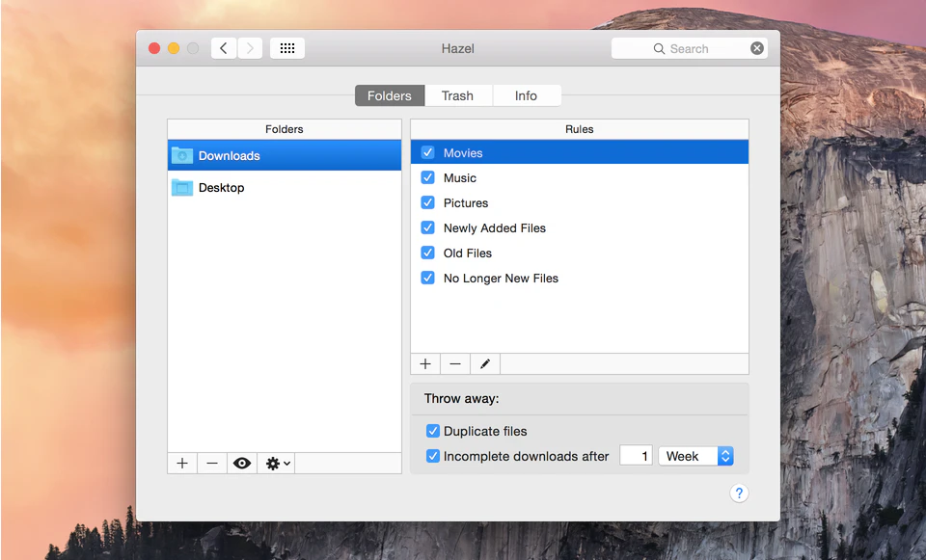Select the Music rule name
Image resolution: width=926 pixels, height=560 pixels.
click(460, 177)
